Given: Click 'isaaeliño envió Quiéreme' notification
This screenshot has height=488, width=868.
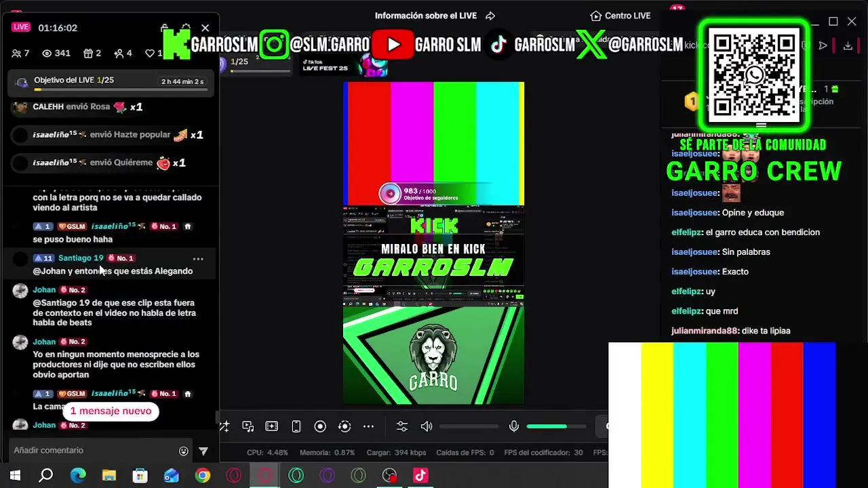Looking at the screenshot, I should (x=100, y=163).
